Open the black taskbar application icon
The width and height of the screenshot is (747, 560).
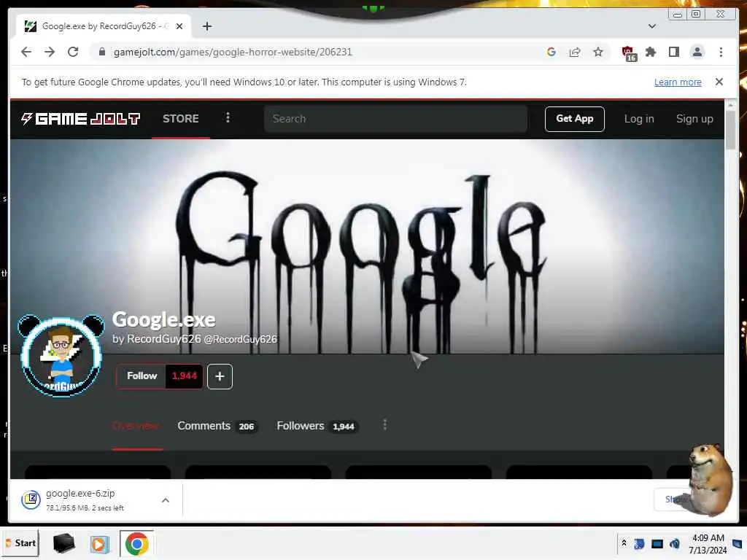pos(64,543)
